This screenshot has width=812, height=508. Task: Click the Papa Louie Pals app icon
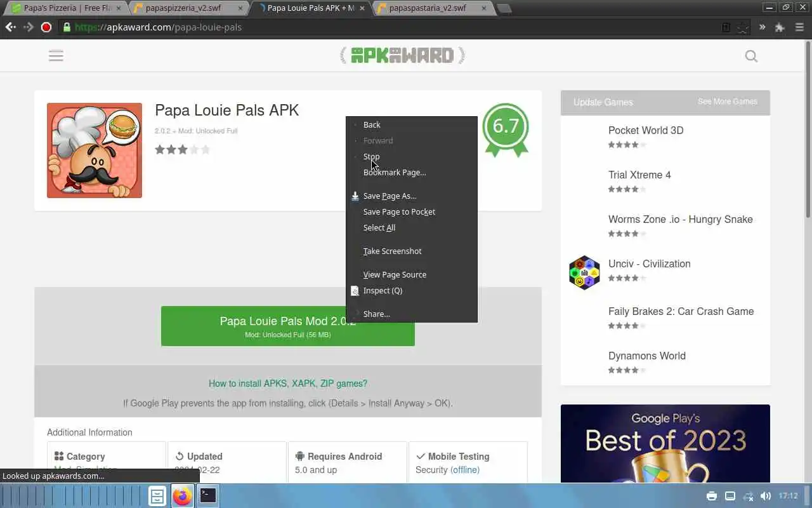point(95,150)
